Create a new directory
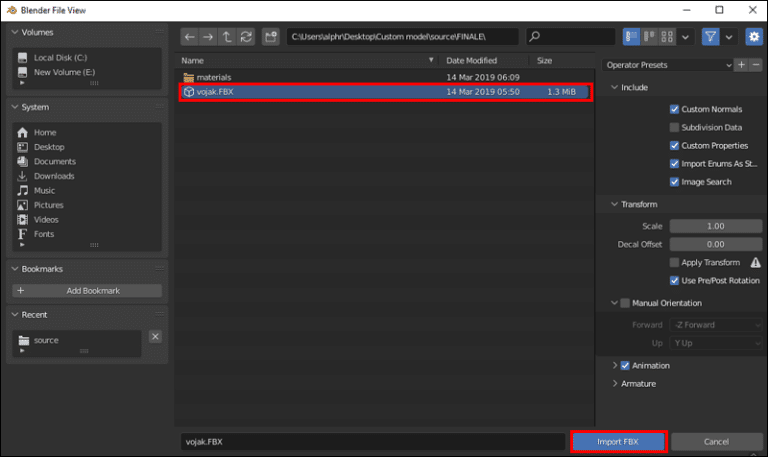Viewport: 768px width, 457px height. point(270,37)
